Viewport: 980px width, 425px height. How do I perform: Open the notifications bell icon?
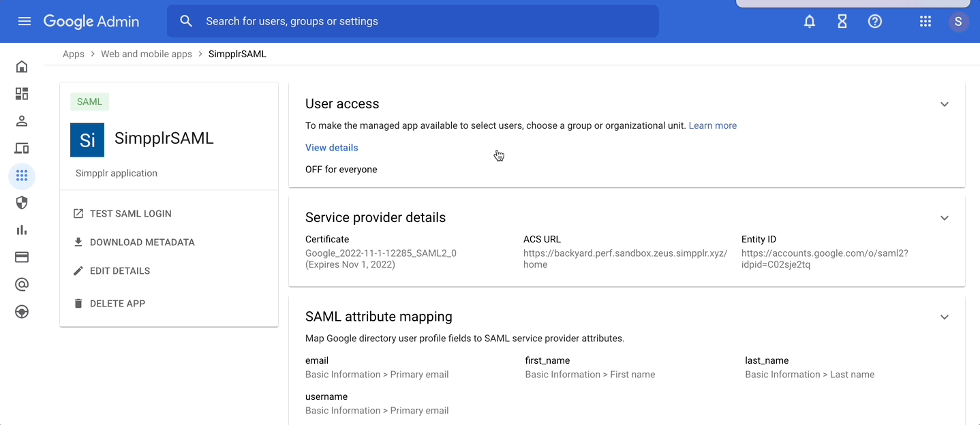809,21
